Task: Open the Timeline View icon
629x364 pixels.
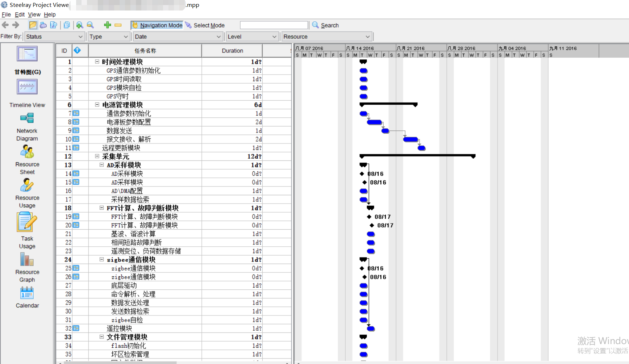Action: [x=27, y=87]
